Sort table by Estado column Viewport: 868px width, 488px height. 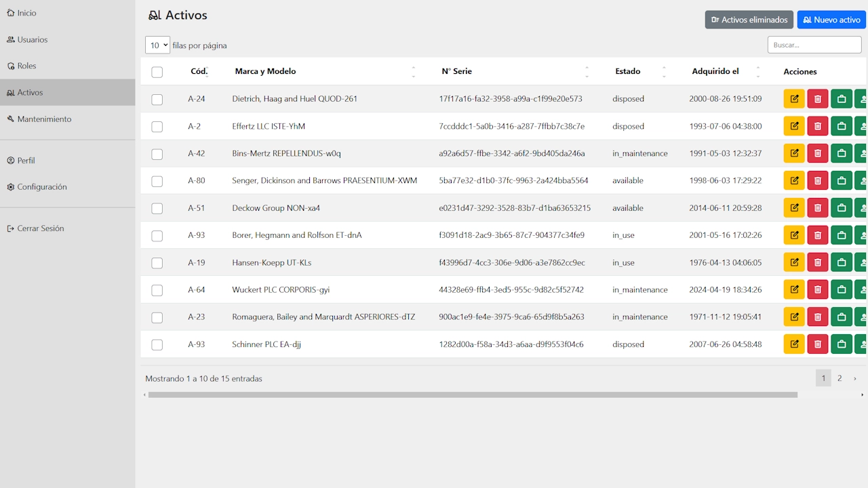627,71
